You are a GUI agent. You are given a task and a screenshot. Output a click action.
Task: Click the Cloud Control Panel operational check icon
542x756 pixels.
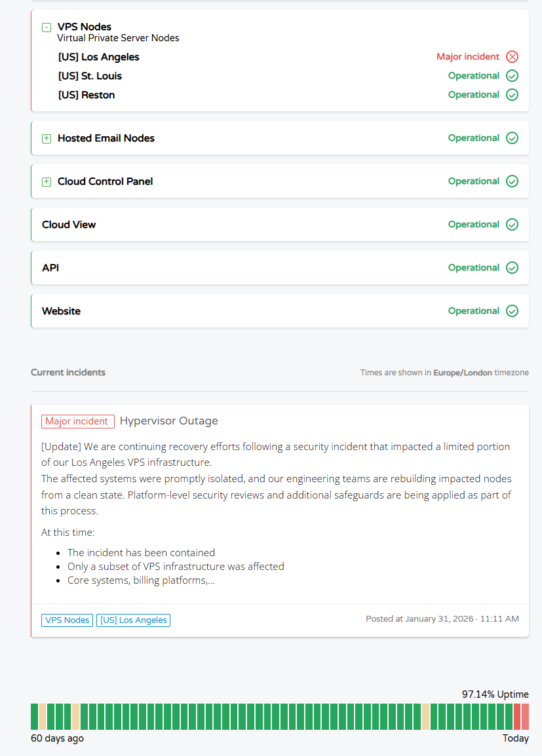512,181
